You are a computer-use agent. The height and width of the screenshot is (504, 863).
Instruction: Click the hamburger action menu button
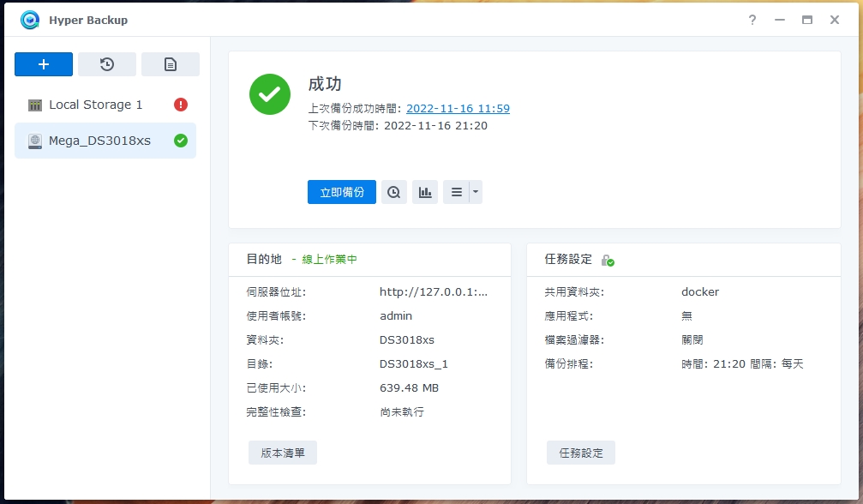point(456,192)
